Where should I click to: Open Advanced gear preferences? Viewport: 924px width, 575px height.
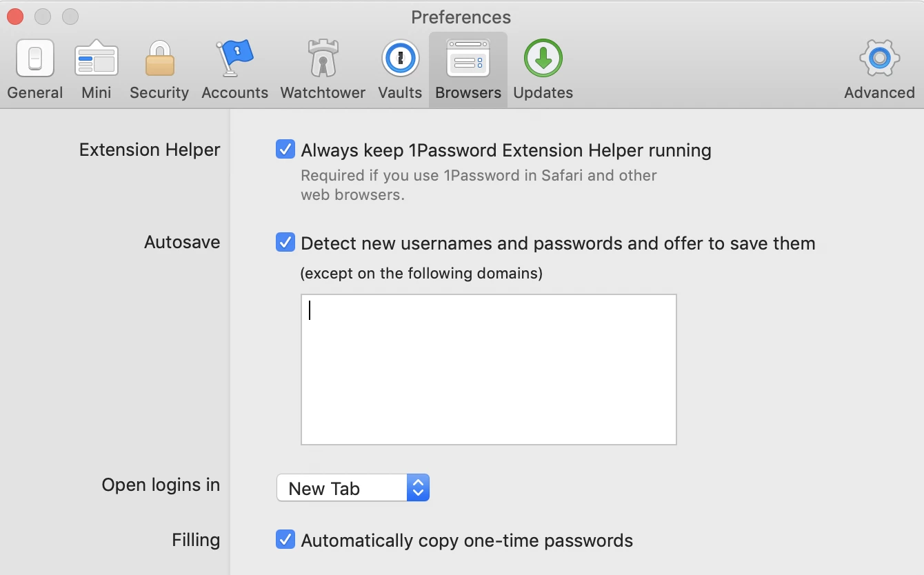(879, 58)
